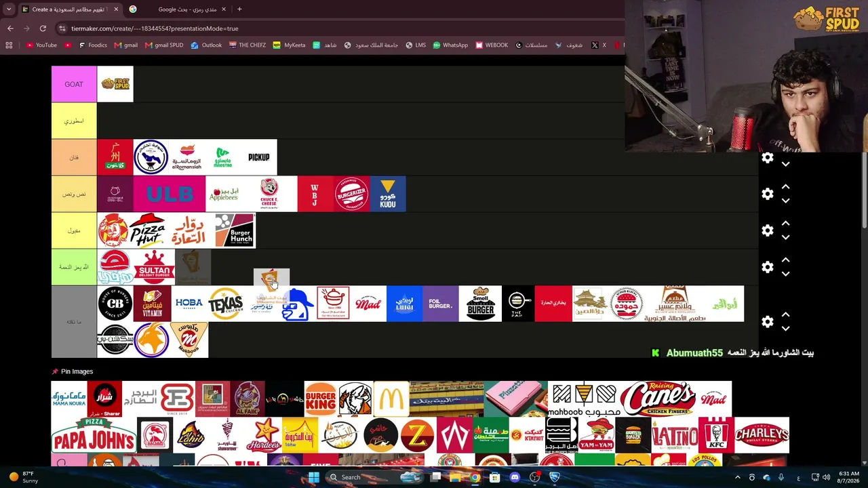This screenshot has width=868, height=488.
Task: Close the Google search tab
Action: click(222, 9)
